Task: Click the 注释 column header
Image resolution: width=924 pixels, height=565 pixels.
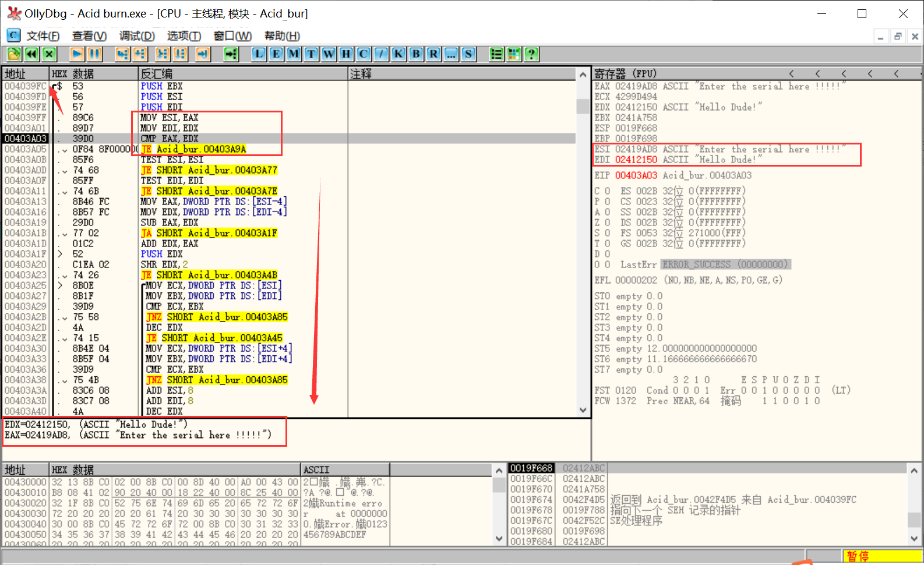Action: point(463,74)
